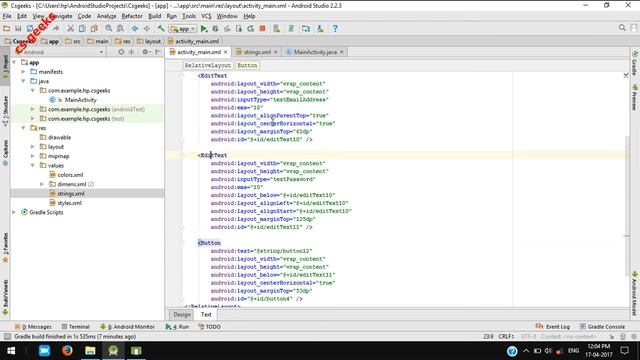Open Find with the magnifier icon

[x=109, y=29]
